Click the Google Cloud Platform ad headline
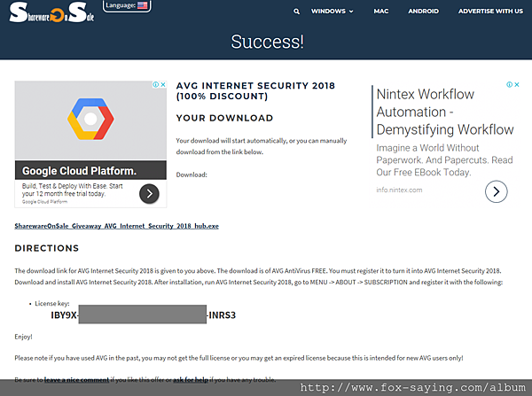 coord(80,171)
